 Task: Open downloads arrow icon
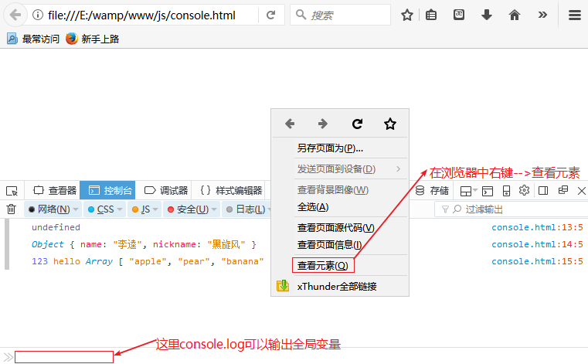[487, 15]
